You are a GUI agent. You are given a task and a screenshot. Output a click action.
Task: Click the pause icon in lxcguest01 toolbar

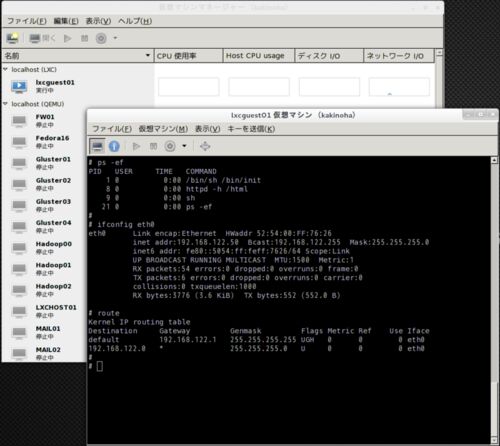tap(153, 146)
